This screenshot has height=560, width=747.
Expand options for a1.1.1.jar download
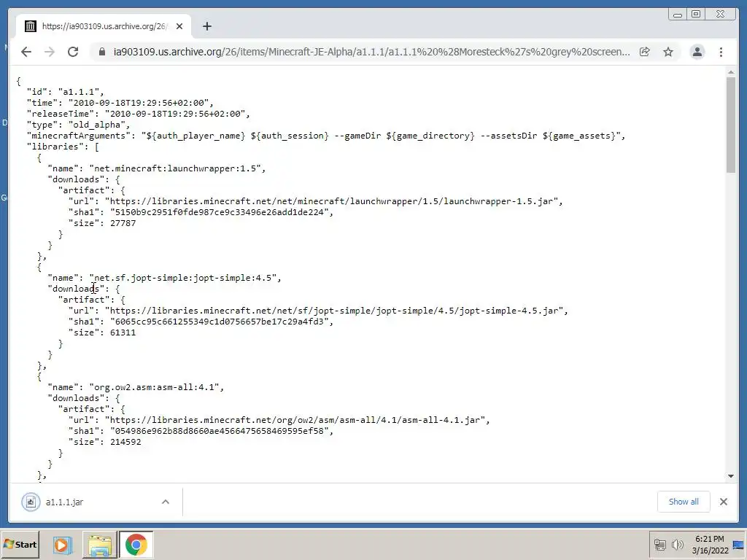point(166,502)
